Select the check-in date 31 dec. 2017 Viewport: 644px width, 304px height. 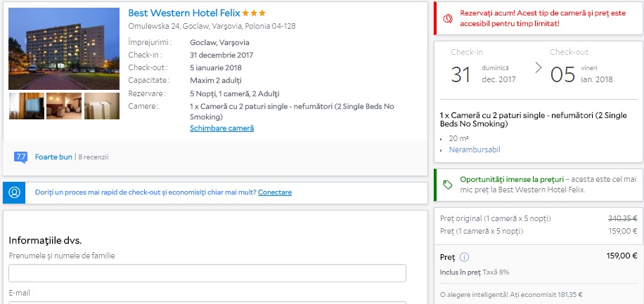484,74
